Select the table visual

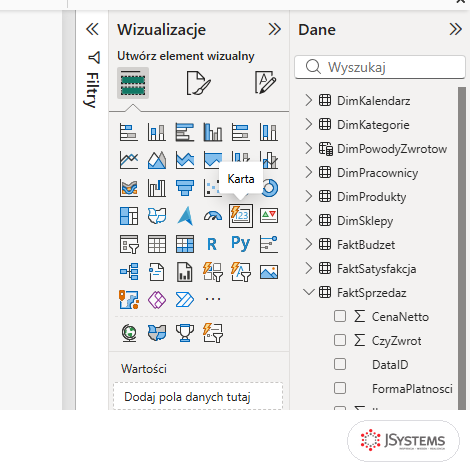[x=157, y=244]
